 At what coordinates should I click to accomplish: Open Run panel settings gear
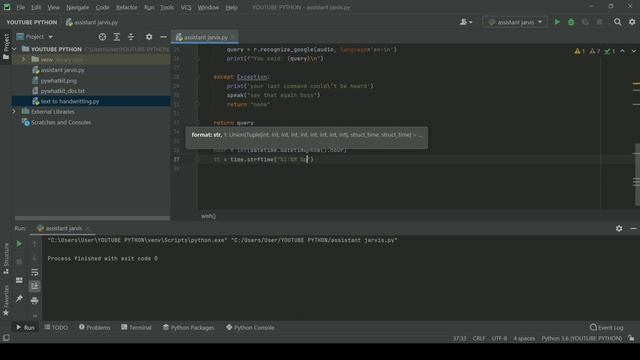point(619,229)
